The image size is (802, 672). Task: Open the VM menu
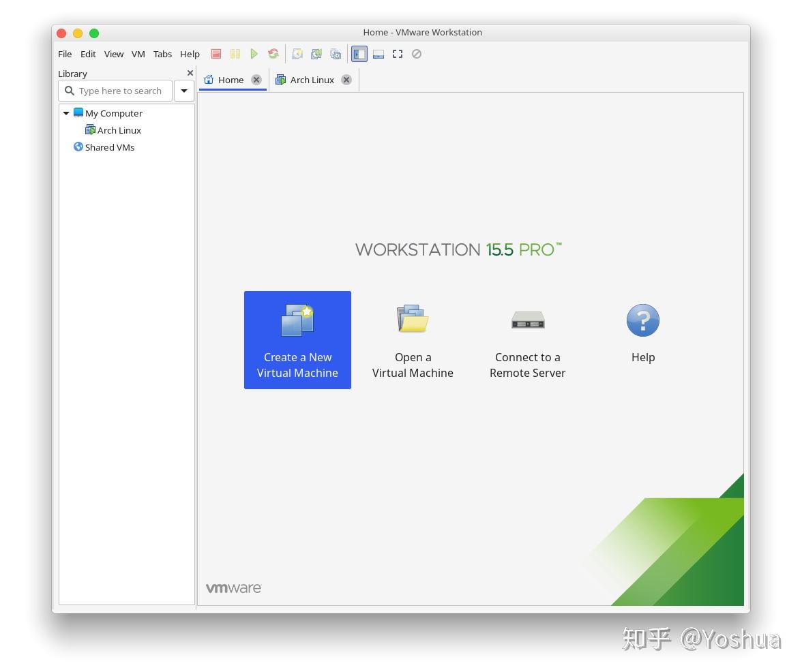point(138,54)
